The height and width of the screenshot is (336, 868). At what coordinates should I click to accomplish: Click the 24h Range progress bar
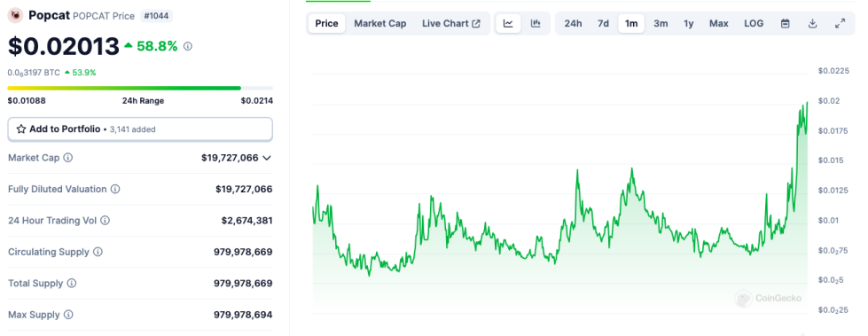coord(140,88)
